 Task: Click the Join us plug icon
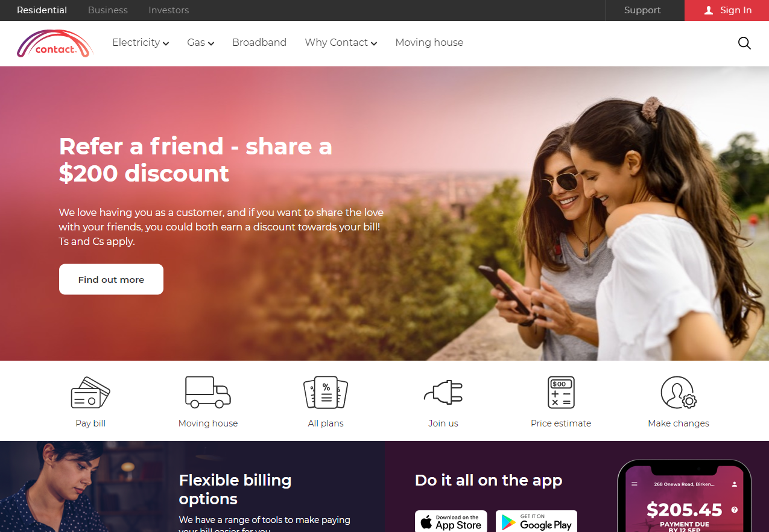(443, 393)
